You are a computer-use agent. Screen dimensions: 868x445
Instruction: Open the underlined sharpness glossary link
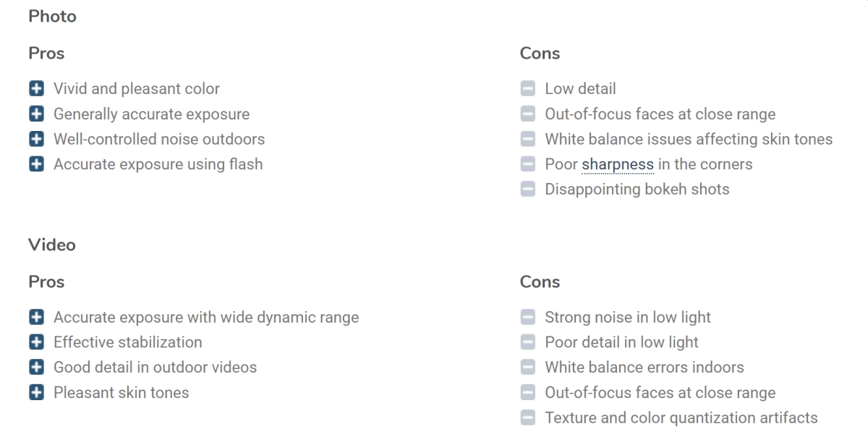tap(617, 164)
